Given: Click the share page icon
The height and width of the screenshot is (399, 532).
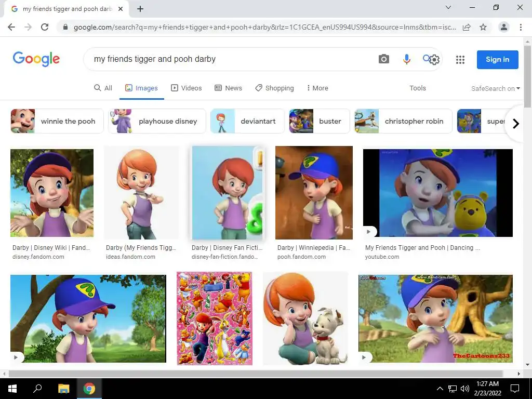Looking at the screenshot, I should pos(467,27).
